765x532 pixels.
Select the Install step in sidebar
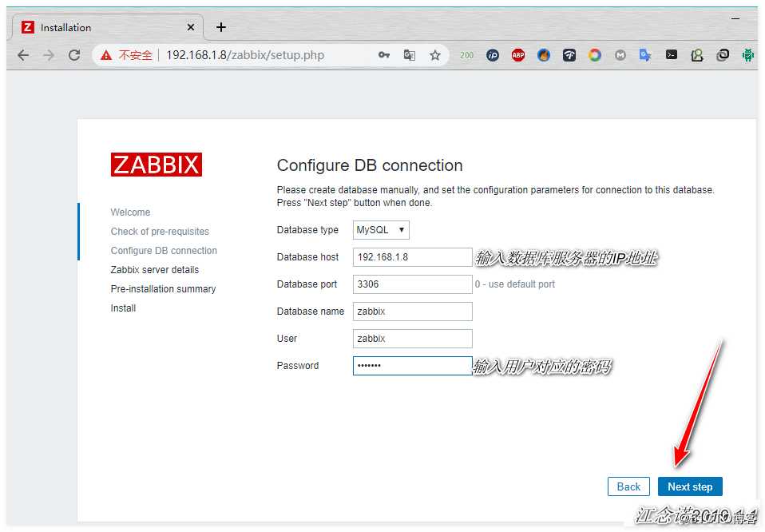123,308
